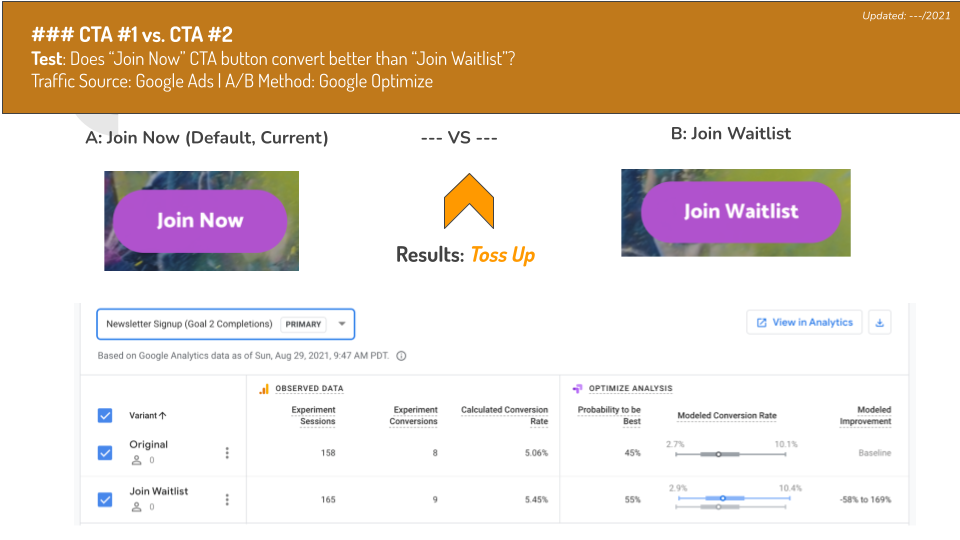Click the PRIMARY badge in the goal selector
The height and width of the screenshot is (540, 960).
tap(303, 324)
